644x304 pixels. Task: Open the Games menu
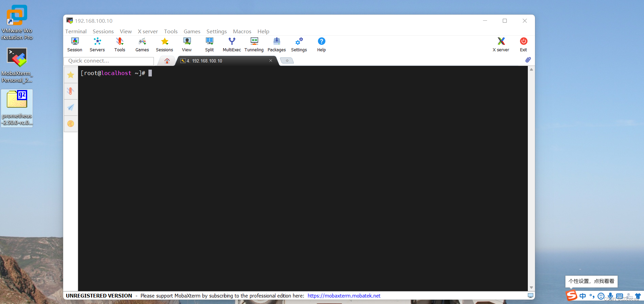(x=192, y=31)
